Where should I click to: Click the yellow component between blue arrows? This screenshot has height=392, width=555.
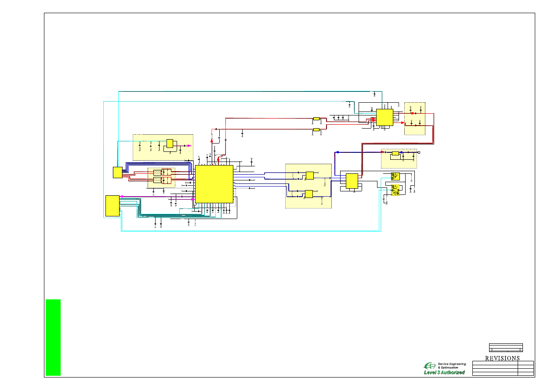(x=395, y=153)
